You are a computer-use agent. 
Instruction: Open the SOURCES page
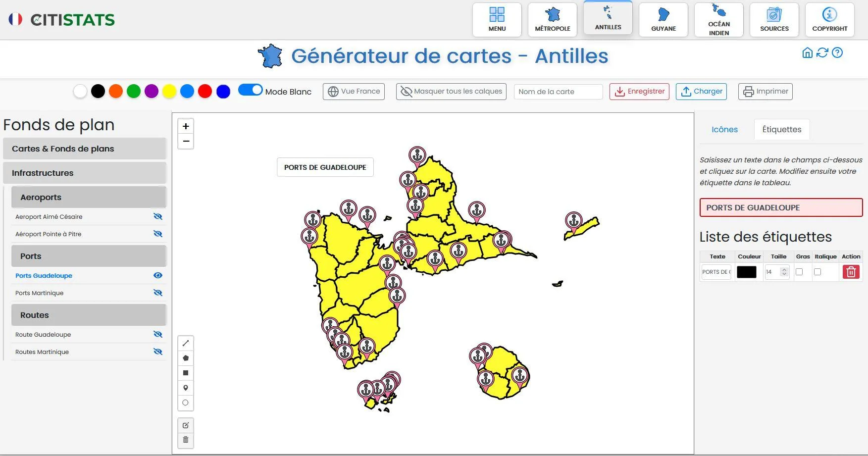click(774, 20)
